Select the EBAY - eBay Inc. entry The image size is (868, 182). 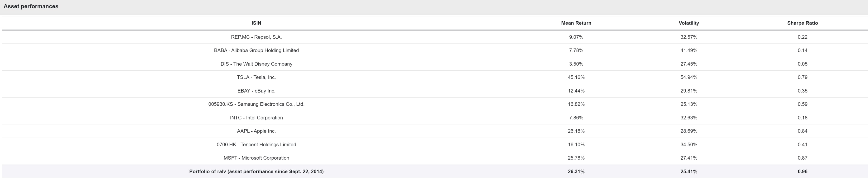coord(435,91)
